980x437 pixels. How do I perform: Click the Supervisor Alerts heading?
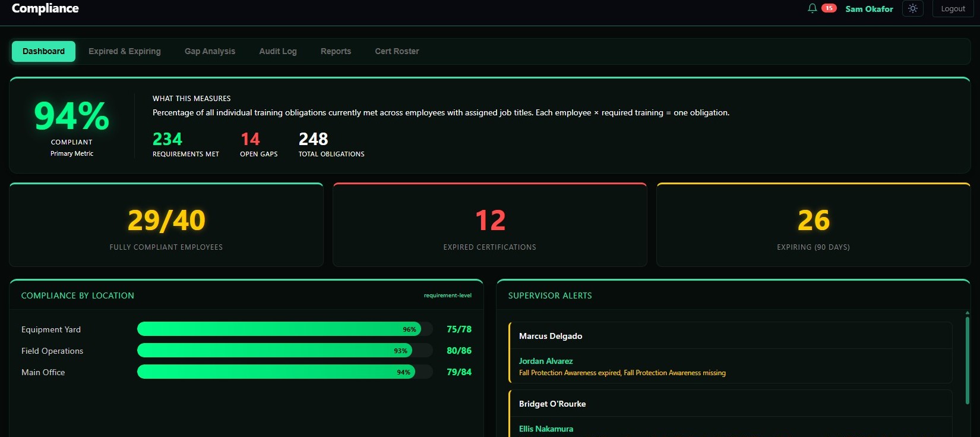pyautogui.click(x=550, y=295)
